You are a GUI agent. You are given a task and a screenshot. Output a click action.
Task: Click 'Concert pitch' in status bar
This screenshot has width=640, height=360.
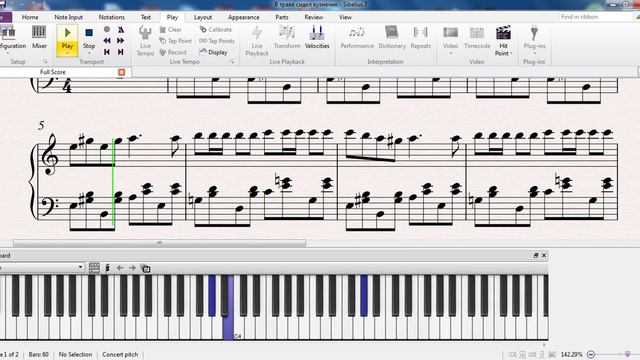click(120, 354)
